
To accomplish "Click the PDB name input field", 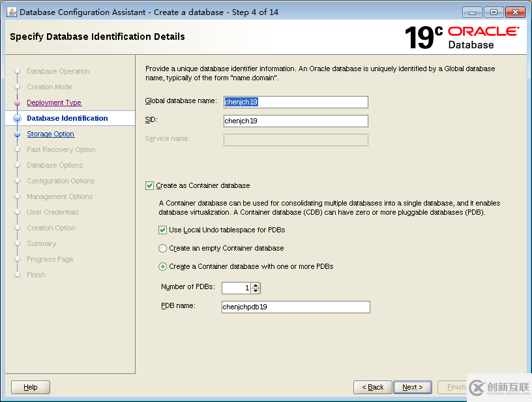I will click(295, 307).
